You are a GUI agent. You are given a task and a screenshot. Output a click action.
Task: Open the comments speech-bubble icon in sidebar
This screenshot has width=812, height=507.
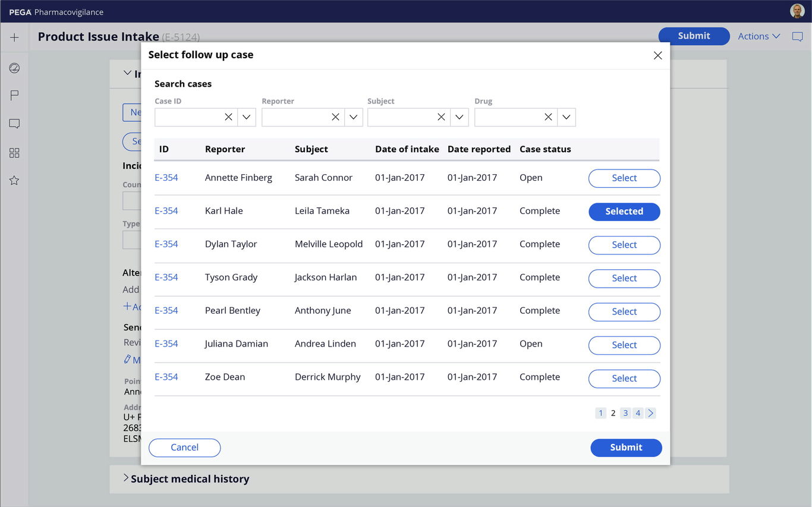pos(14,124)
